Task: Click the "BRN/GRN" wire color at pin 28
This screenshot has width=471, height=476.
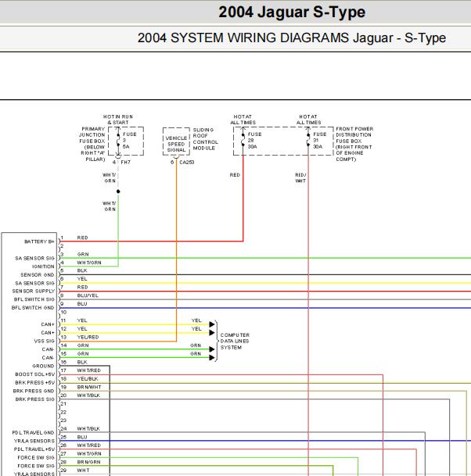Action: (x=88, y=462)
